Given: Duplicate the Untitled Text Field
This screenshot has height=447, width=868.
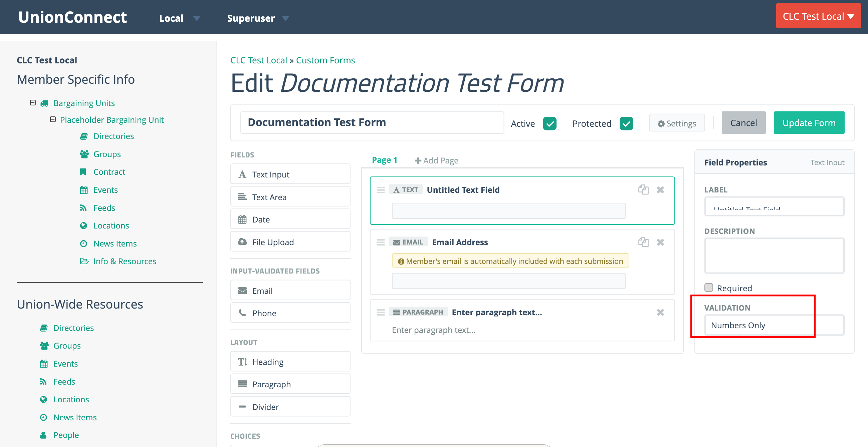Looking at the screenshot, I should click(643, 189).
